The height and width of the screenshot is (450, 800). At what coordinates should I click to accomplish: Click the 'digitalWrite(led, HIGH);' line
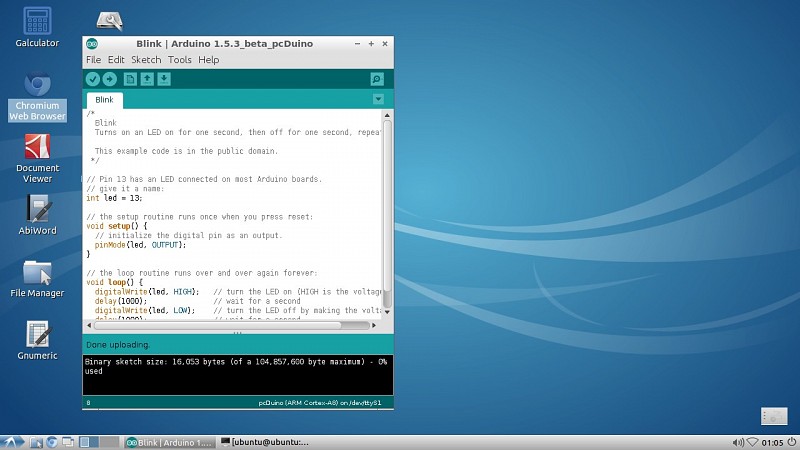click(x=146, y=292)
